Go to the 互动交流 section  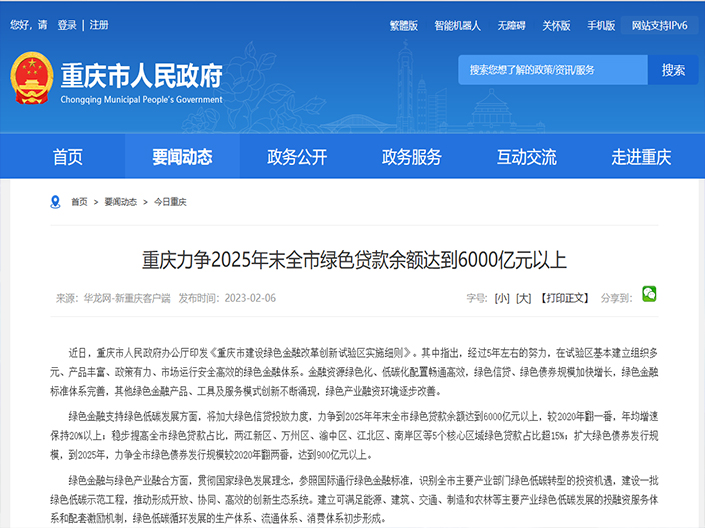526,157
